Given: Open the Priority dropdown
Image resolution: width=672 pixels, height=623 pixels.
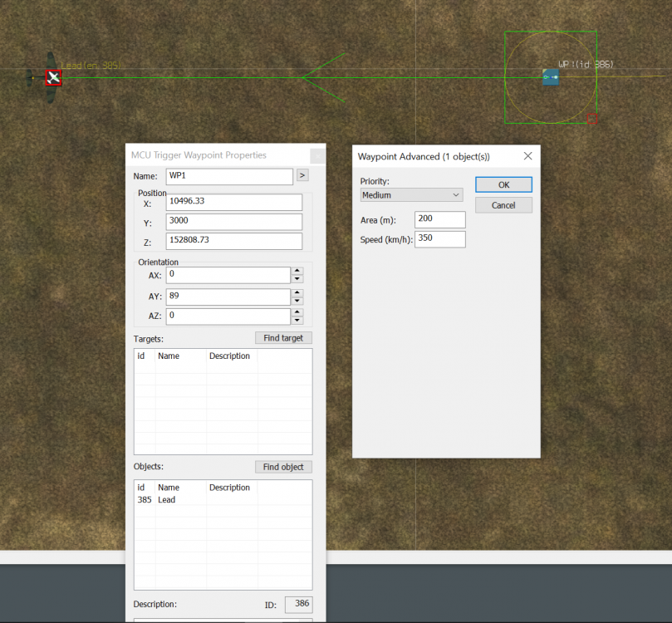Looking at the screenshot, I should point(411,195).
